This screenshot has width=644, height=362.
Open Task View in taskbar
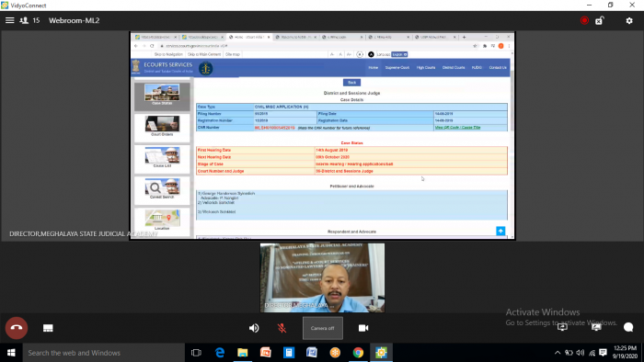pyautogui.click(x=196, y=353)
